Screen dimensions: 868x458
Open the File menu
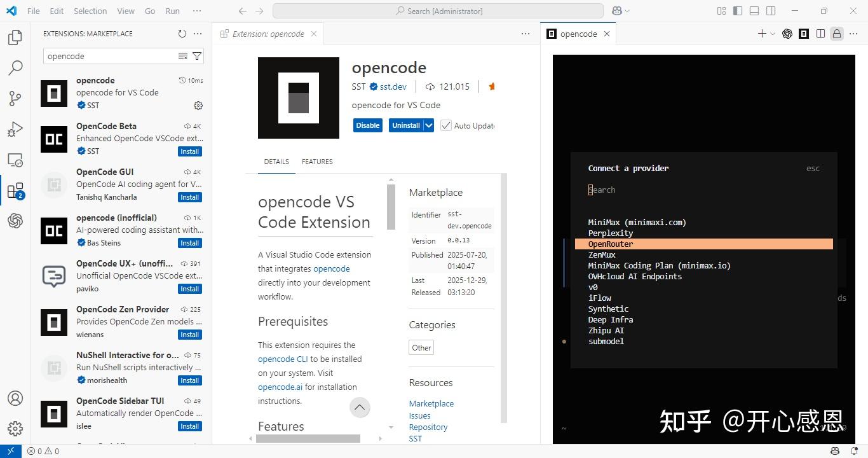pyautogui.click(x=34, y=11)
